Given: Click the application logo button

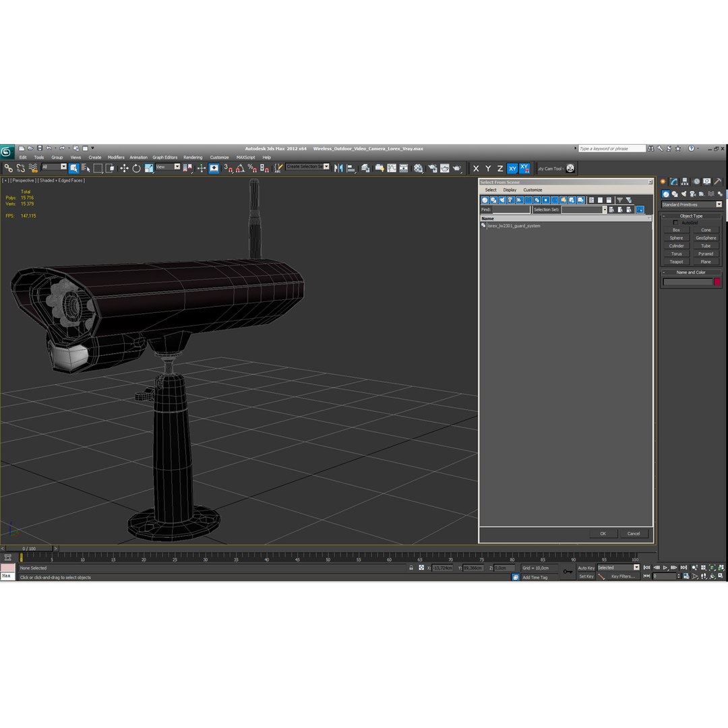Looking at the screenshot, I should click(x=7, y=152).
